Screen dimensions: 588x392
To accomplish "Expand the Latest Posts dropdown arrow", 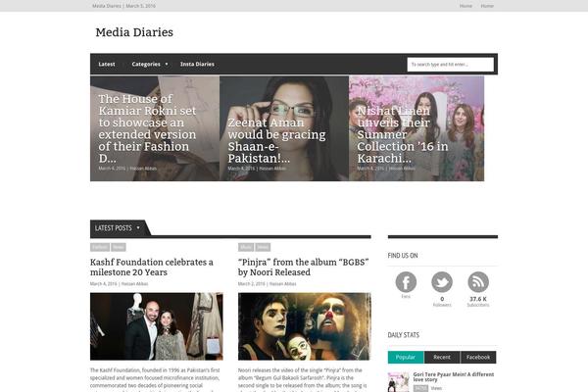I will click(x=138, y=227).
